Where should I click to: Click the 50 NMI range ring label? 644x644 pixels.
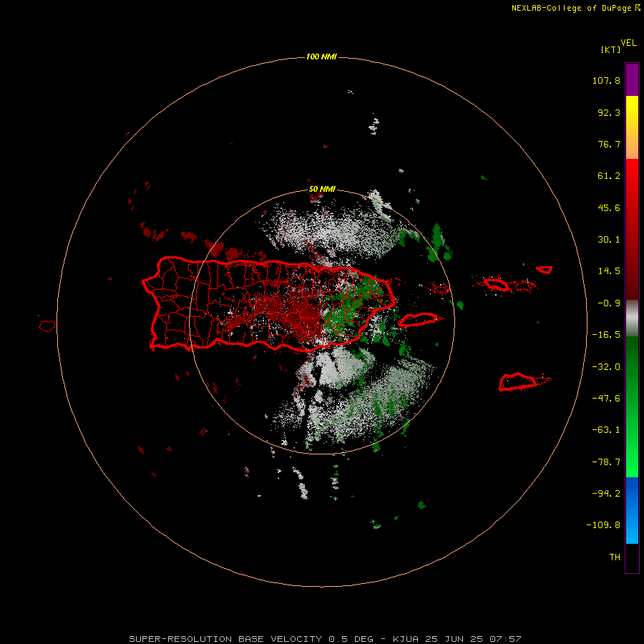322,190
